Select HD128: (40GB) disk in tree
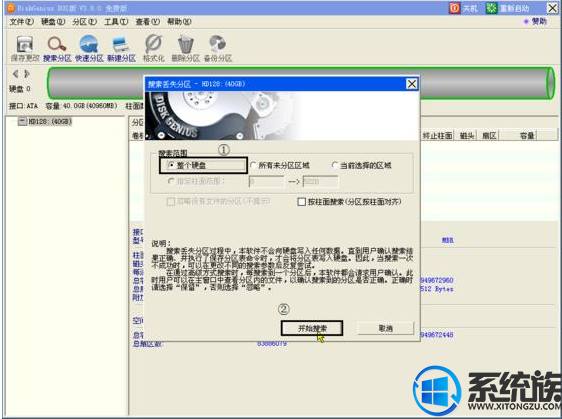The image size is (562, 419). [x=50, y=122]
